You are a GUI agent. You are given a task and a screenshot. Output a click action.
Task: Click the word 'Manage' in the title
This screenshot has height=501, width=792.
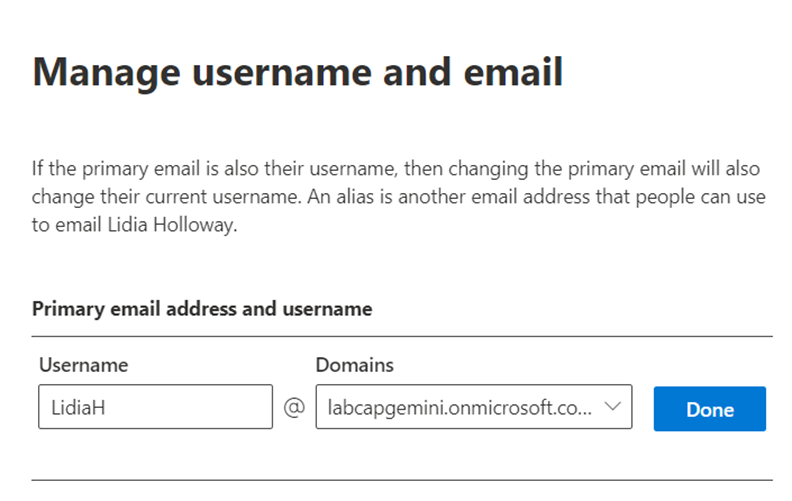107,73
